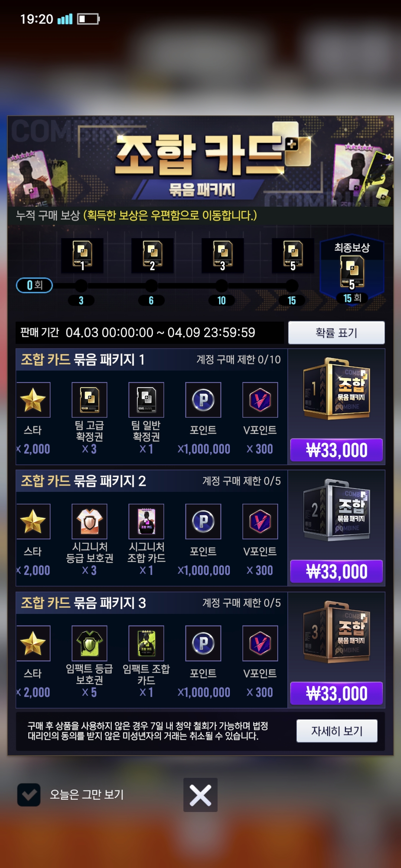Tap the 팀 일반 확정권 icon in package 1
The image size is (401, 868).
pos(146,400)
